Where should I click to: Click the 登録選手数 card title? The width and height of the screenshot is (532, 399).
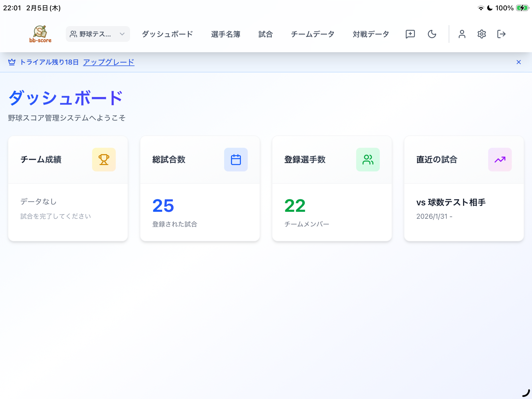pyautogui.click(x=305, y=160)
